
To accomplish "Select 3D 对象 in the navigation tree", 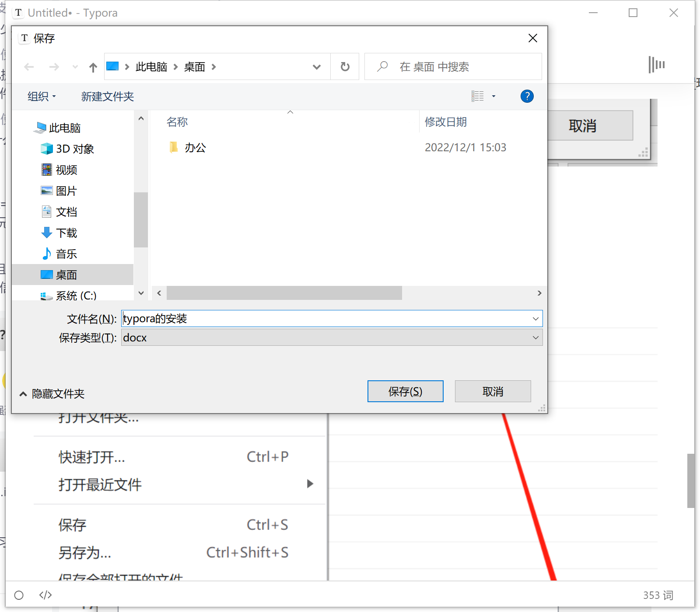I will pos(67,149).
